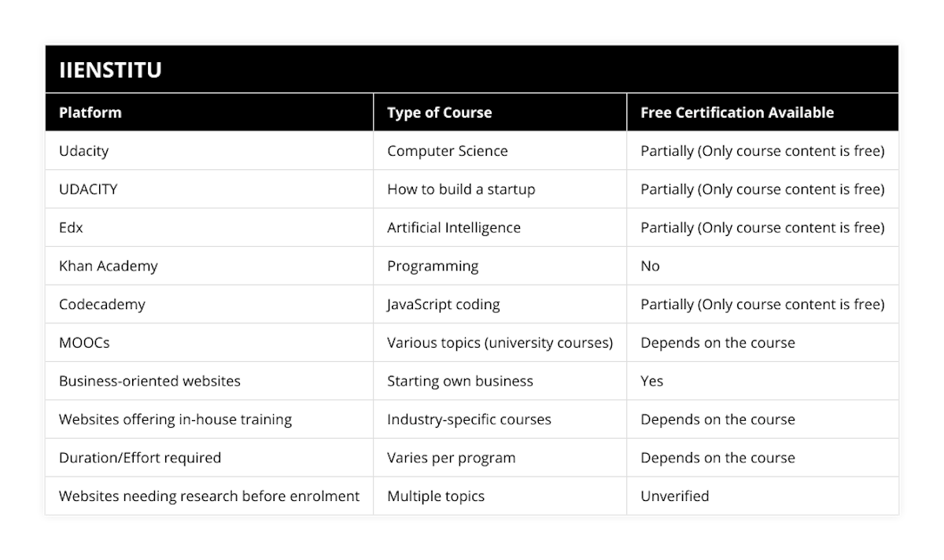Select the Udacity platform cell
The height and width of the screenshot is (560, 944).
tap(83, 151)
